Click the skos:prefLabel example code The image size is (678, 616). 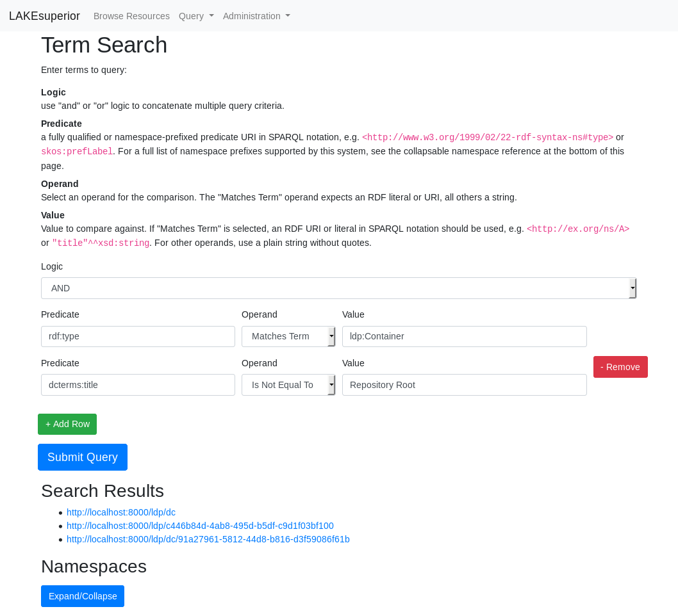point(77,152)
